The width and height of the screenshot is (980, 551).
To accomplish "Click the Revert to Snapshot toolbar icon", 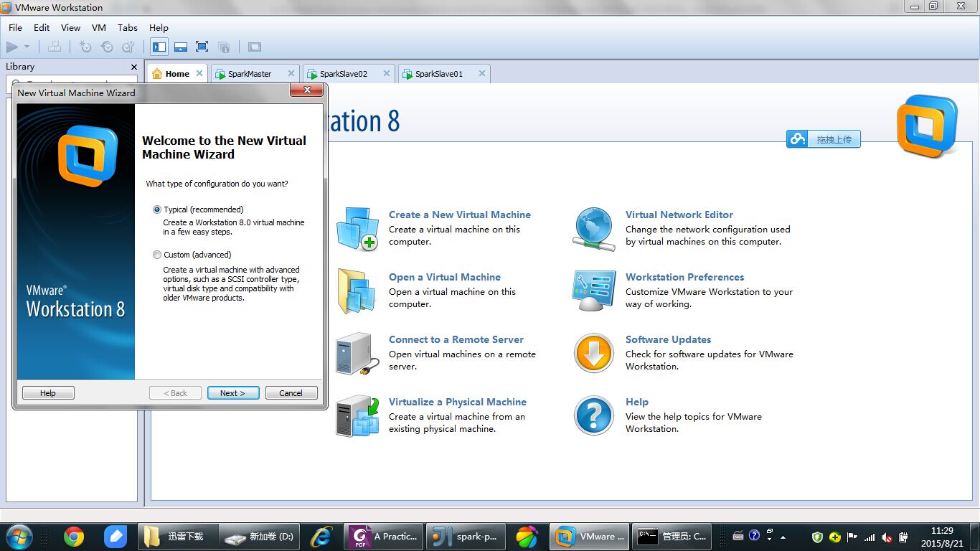I will (x=107, y=47).
